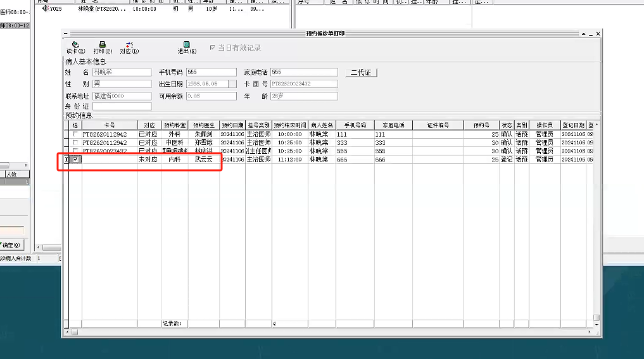
Task: Click the end time cell 11:12:00
Action: [290, 160]
